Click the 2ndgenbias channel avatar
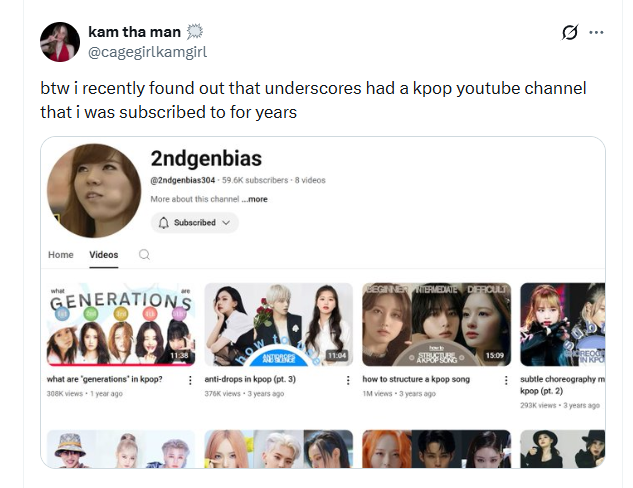The width and height of the screenshot is (633, 488). click(94, 191)
